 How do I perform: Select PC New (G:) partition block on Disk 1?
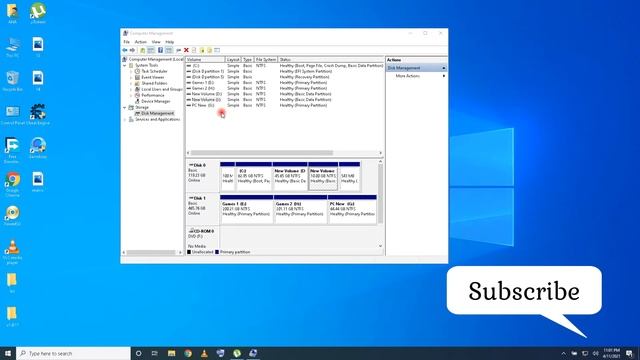click(x=352, y=209)
